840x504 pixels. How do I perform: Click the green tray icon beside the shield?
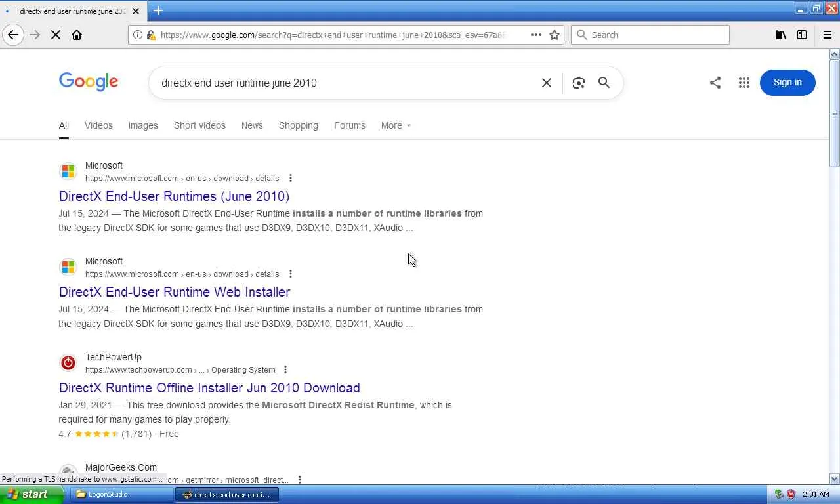coord(779,495)
